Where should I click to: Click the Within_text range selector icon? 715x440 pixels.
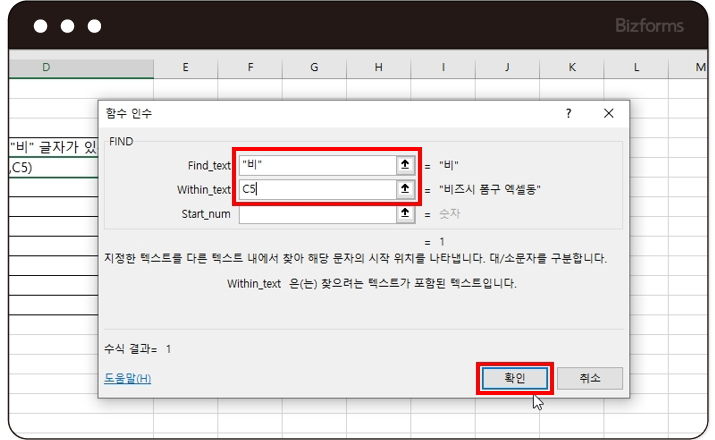point(405,189)
